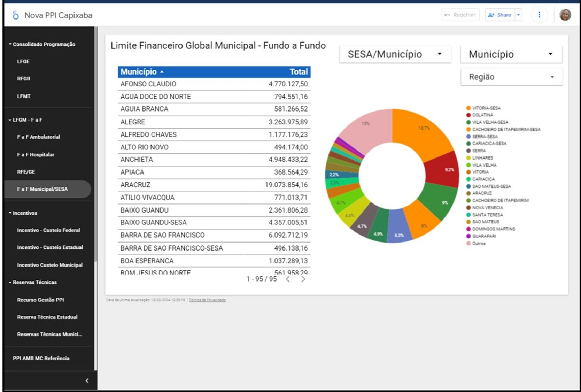This screenshot has height=392, width=581.
Task: Open the Política de Privacidade link
Action: coord(207,300)
